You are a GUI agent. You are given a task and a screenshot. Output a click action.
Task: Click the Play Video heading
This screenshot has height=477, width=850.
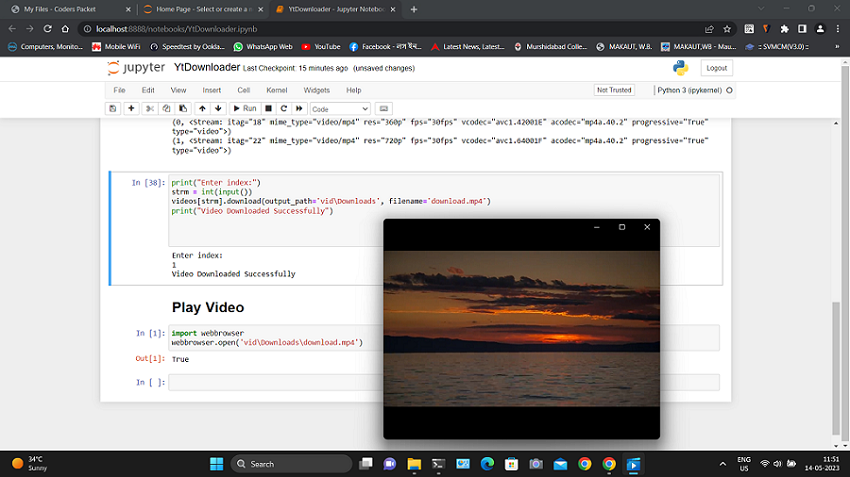(x=208, y=307)
